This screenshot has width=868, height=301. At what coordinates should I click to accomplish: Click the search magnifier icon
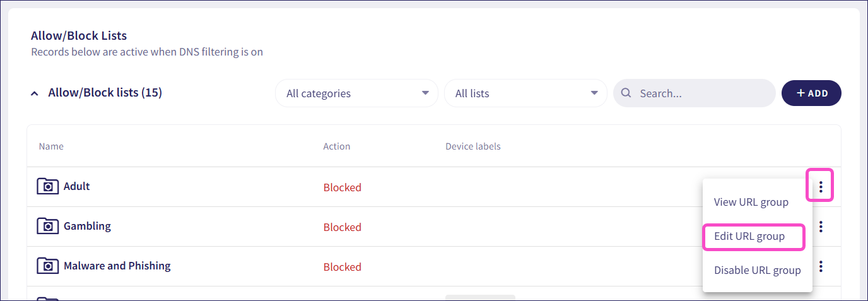pyautogui.click(x=626, y=93)
